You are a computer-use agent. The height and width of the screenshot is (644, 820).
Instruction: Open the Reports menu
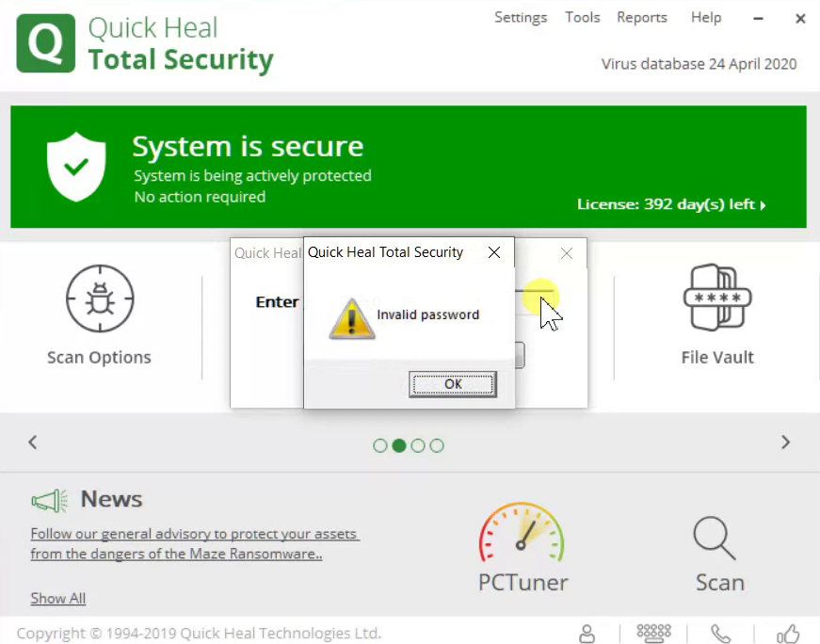point(642,18)
